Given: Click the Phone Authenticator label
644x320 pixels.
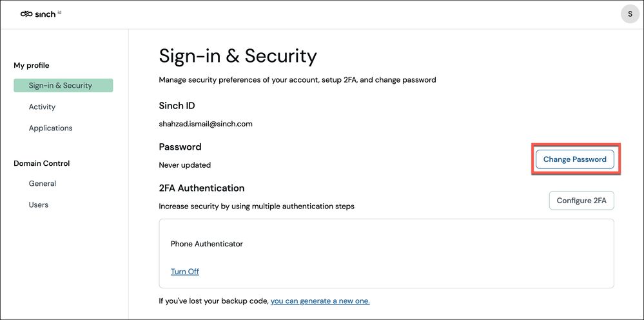Looking at the screenshot, I should (x=206, y=244).
